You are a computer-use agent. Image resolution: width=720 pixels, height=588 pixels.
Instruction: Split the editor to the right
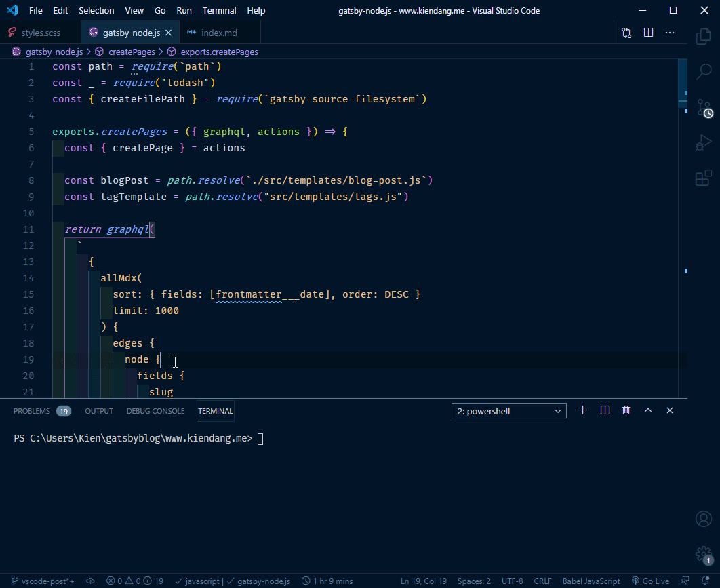[x=648, y=33]
